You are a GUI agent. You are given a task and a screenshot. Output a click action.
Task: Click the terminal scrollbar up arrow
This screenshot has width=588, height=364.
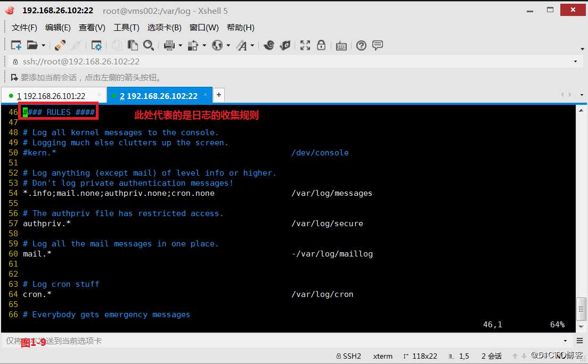[x=581, y=110]
